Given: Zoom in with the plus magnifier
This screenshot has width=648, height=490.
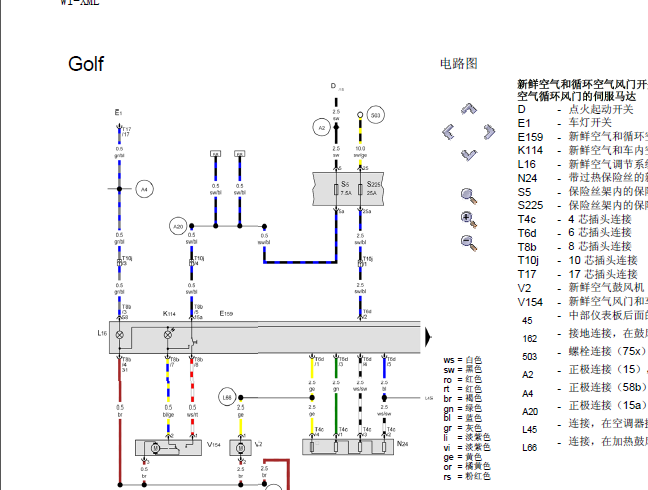Looking at the screenshot, I should tap(469, 219).
